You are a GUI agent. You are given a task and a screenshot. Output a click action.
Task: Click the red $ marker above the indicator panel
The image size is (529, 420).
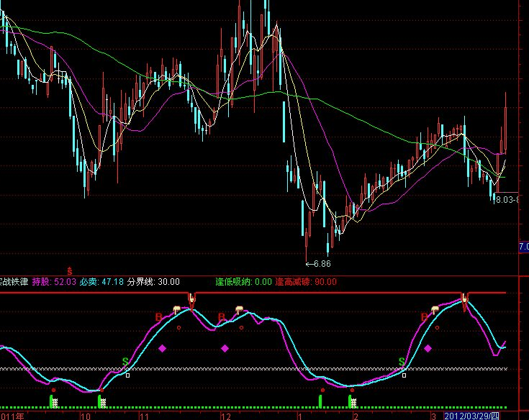(x=70, y=271)
